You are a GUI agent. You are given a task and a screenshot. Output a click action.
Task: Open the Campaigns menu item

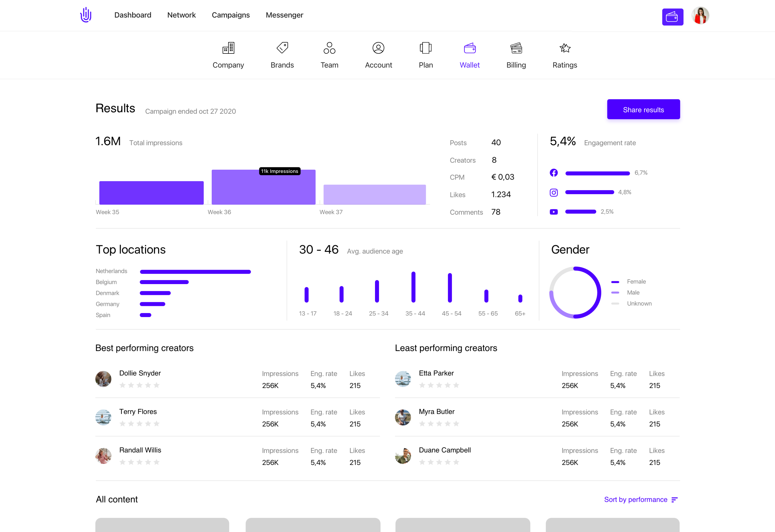click(x=230, y=15)
